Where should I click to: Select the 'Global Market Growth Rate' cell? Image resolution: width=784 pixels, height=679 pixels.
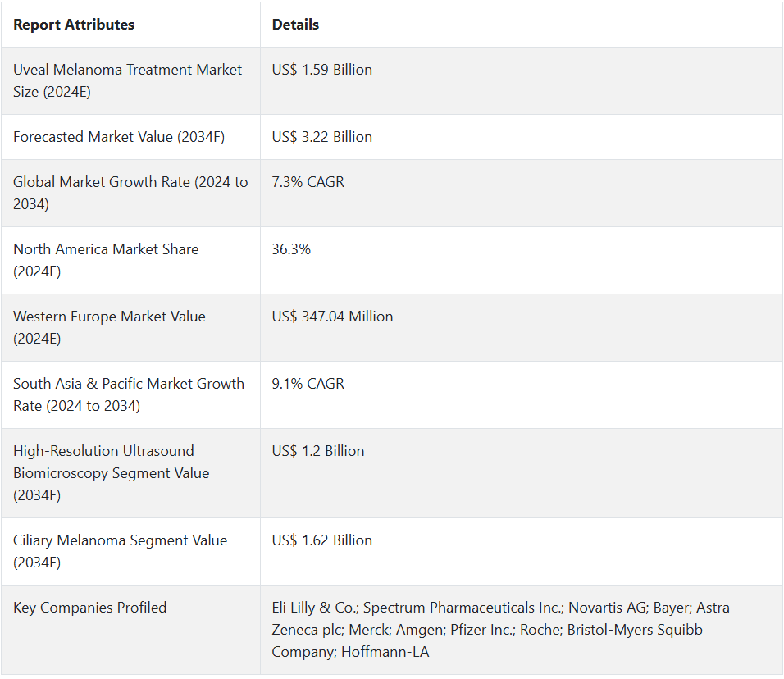(130, 193)
